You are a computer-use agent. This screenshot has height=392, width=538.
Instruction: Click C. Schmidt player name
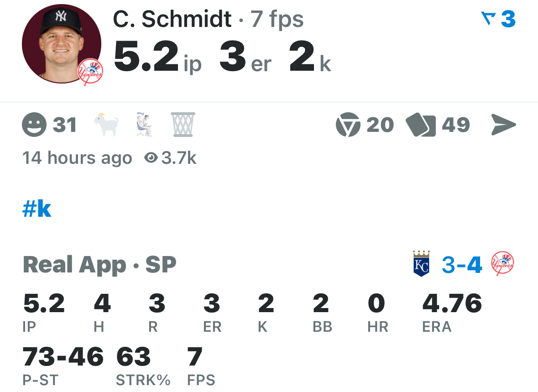click(x=172, y=19)
